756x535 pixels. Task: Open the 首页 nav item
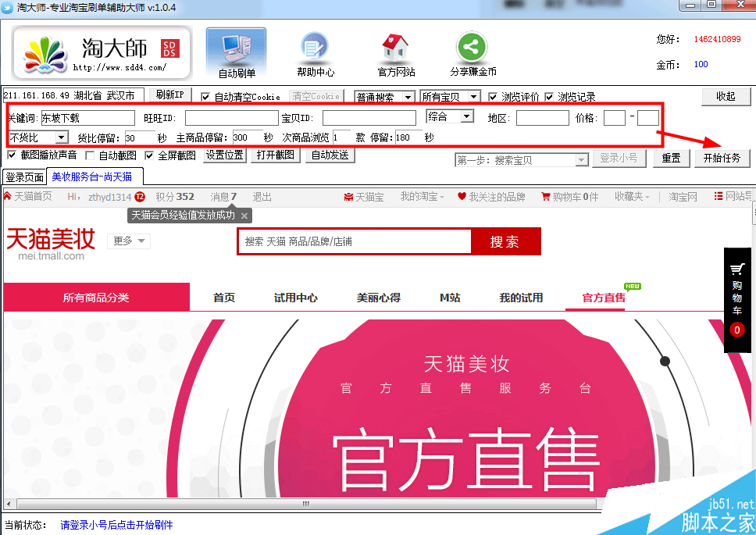(224, 298)
